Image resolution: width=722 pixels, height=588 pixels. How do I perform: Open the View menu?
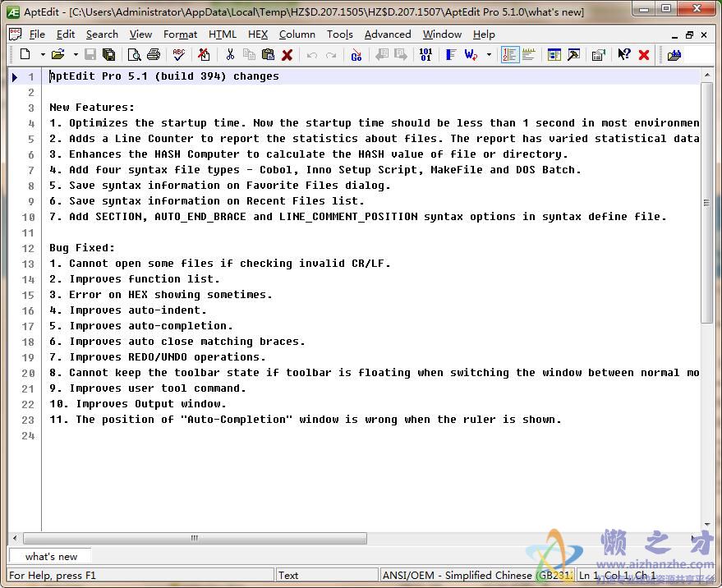[x=140, y=34]
